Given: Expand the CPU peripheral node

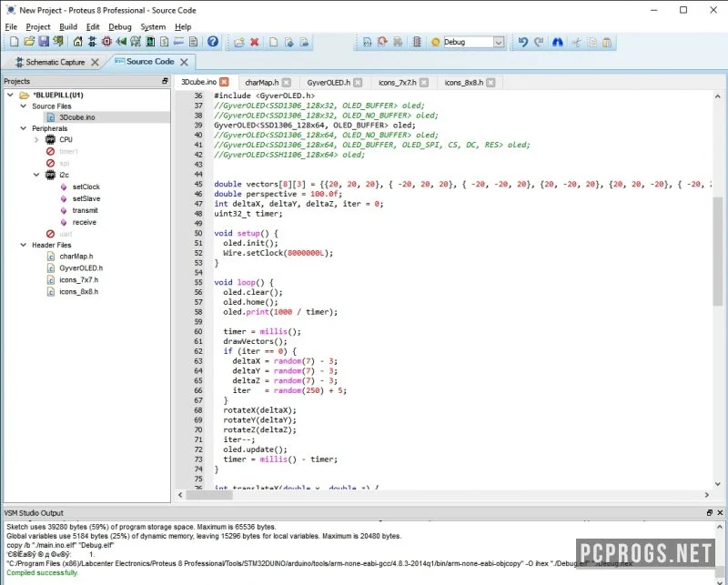Looking at the screenshot, I should (x=36, y=139).
